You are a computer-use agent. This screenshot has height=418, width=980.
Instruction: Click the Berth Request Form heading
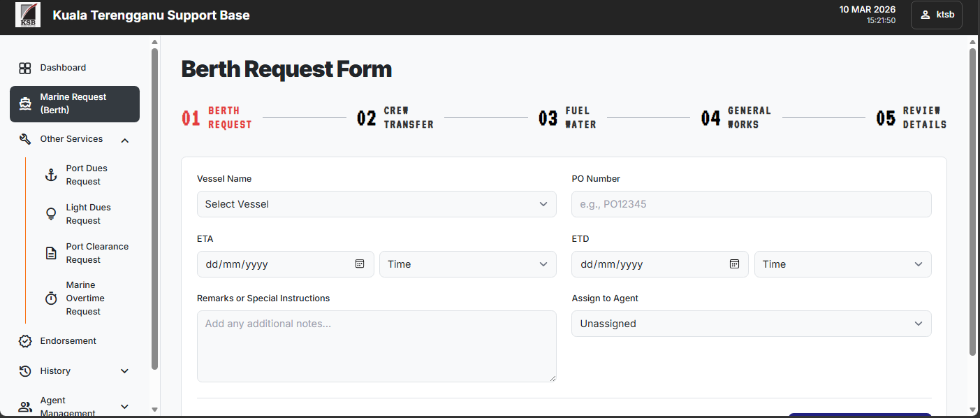click(x=286, y=69)
